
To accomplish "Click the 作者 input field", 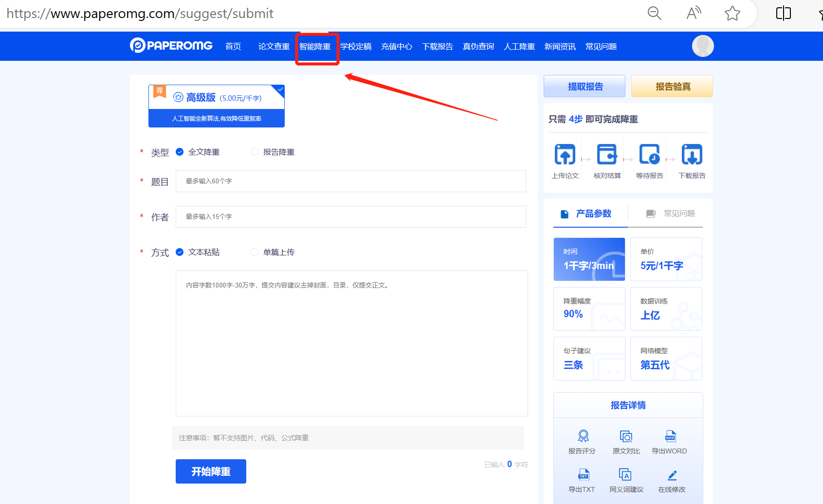I will 351,216.
